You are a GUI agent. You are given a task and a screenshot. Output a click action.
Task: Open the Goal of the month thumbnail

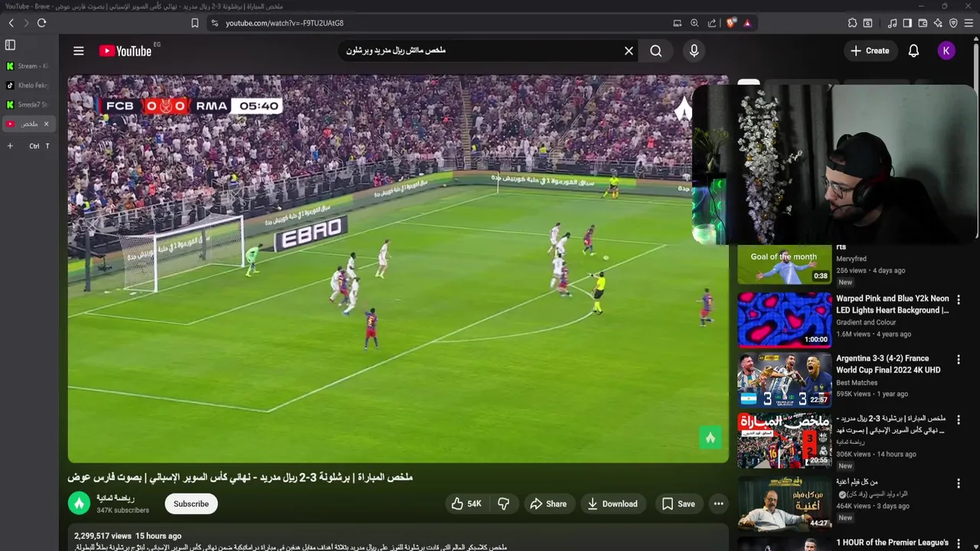[784, 264]
